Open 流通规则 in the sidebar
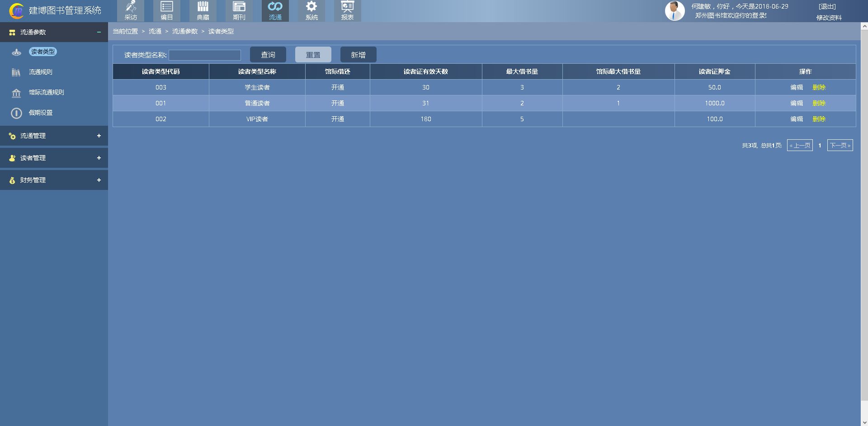 [41, 72]
